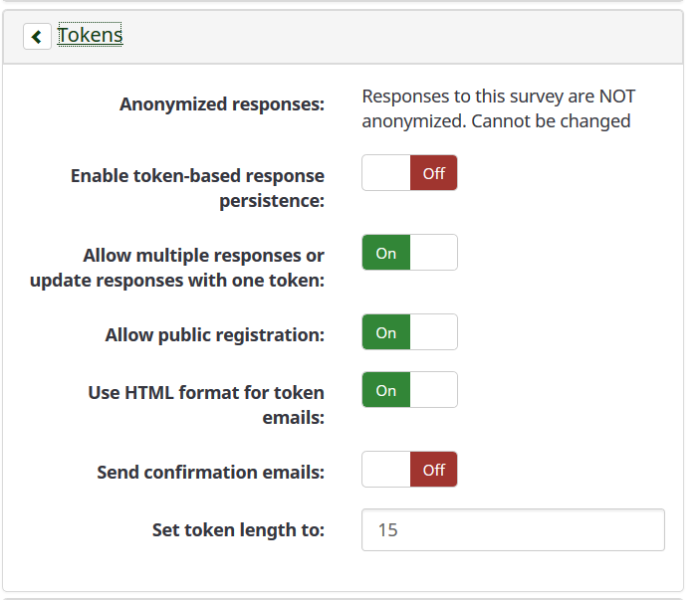Click the Anonymized responses label
The width and height of the screenshot is (700, 600).
click(x=222, y=104)
